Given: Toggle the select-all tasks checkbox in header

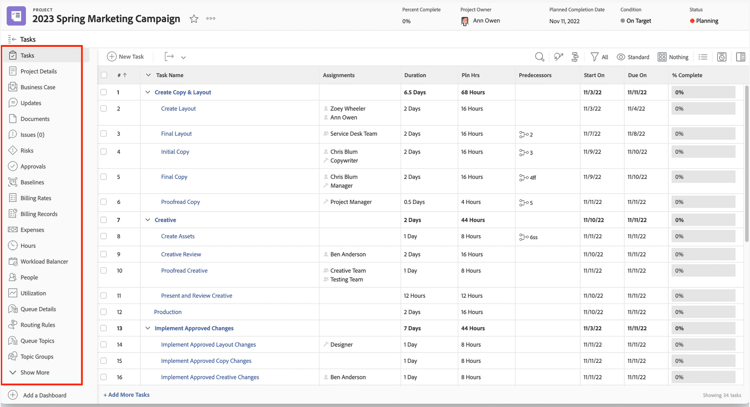Looking at the screenshot, I should (104, 75).
